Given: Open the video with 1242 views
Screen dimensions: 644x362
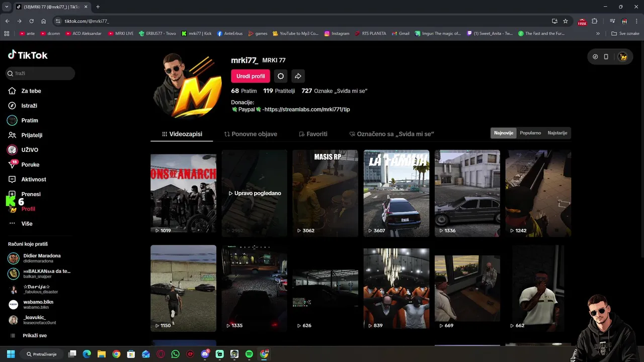Looking at the screenshot, I should [x=538, y=193].
